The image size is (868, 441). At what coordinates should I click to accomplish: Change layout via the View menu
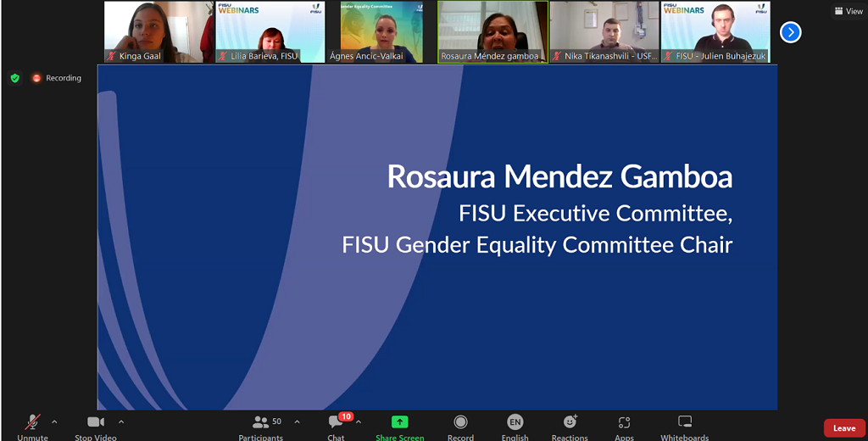[x=849, y=11]
